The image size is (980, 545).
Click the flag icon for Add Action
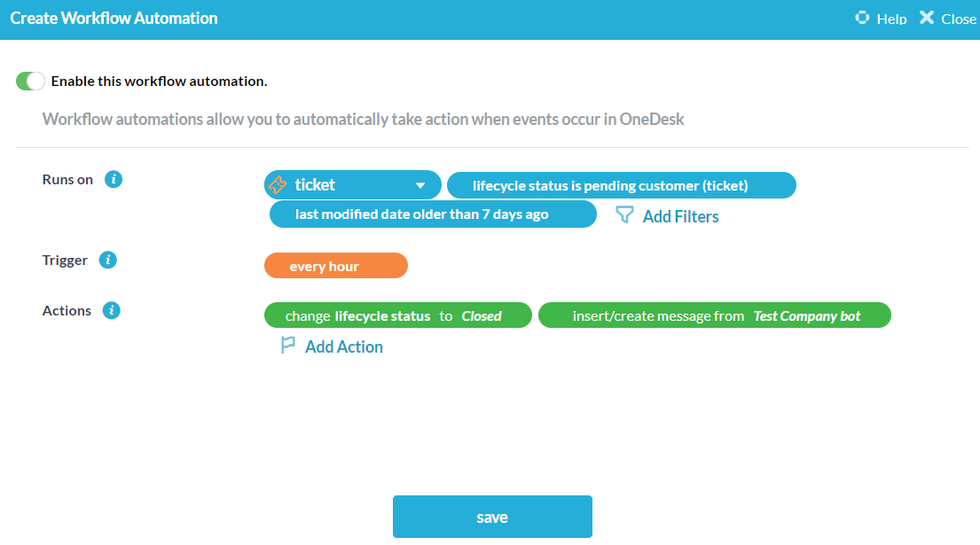pos(288,346)
